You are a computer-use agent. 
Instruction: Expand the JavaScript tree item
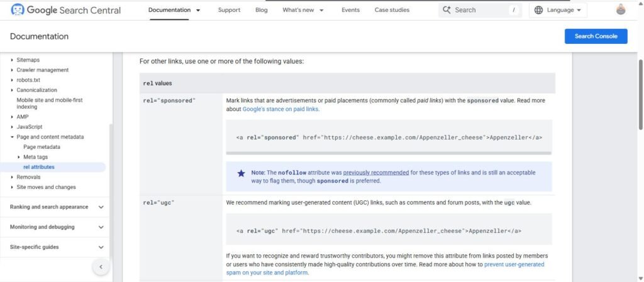(13, 127)
